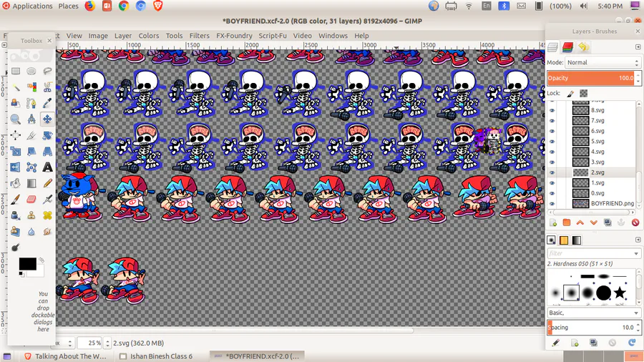
Task: Hide the 7.svg layer
Action: [x=552, y=121]
